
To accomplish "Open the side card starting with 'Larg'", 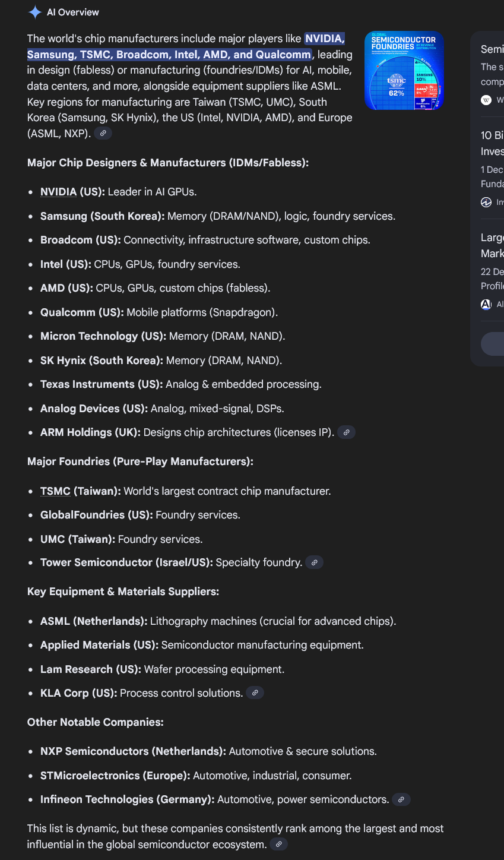I will (x=492, y=270).
